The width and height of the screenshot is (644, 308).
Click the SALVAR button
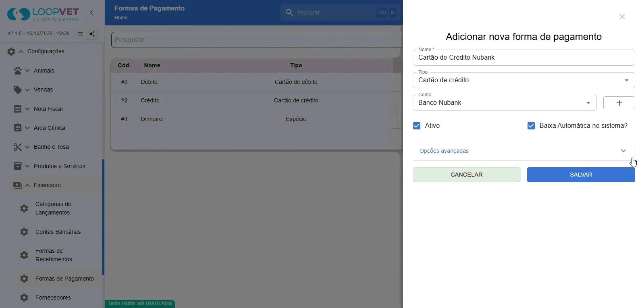tap(581, 175)
